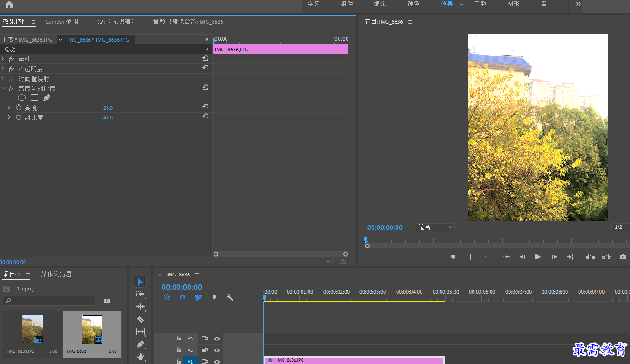Reset the 不透明度 effect

[x=206, y=68]
